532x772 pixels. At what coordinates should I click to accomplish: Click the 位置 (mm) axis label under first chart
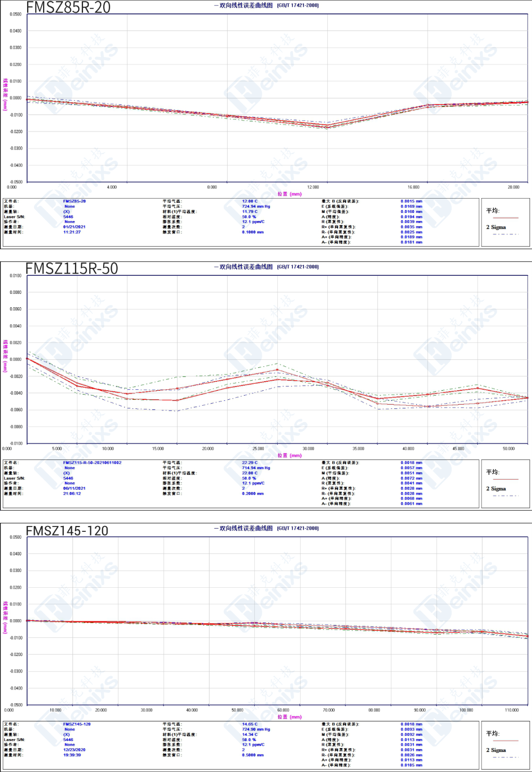289,194
